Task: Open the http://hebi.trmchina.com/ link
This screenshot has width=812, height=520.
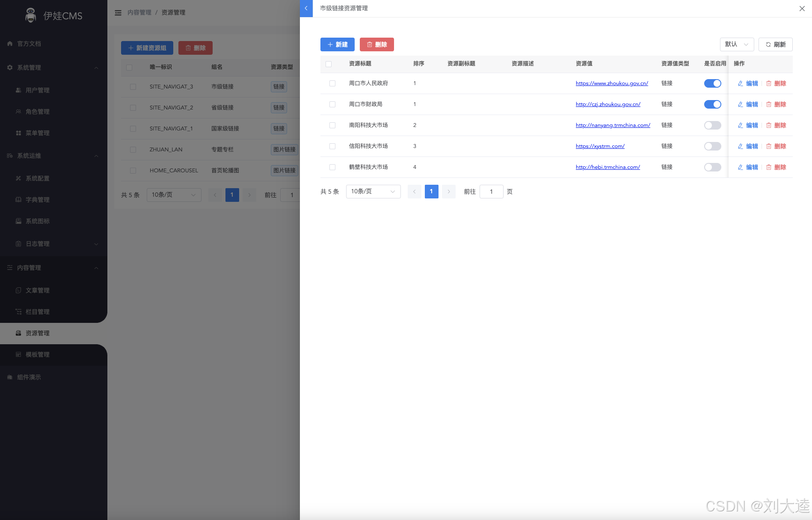Action: (x=608, y=167)
